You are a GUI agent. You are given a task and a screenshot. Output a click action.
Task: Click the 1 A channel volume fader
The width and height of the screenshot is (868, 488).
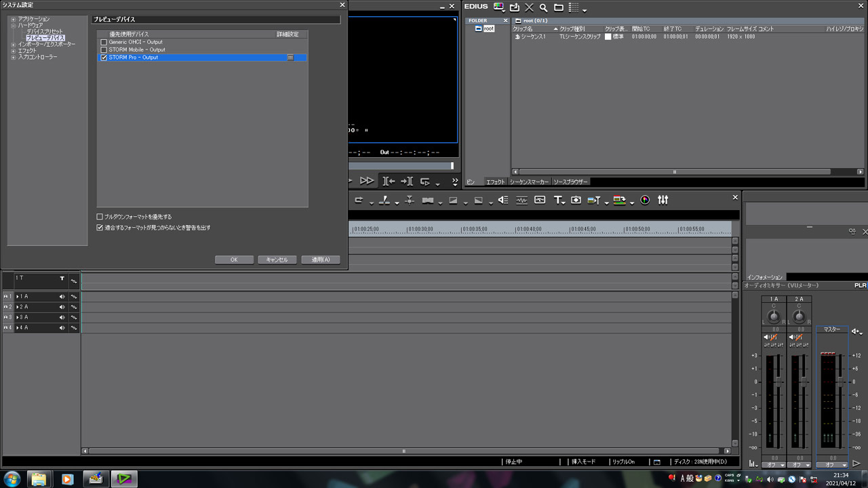[779, 381]
